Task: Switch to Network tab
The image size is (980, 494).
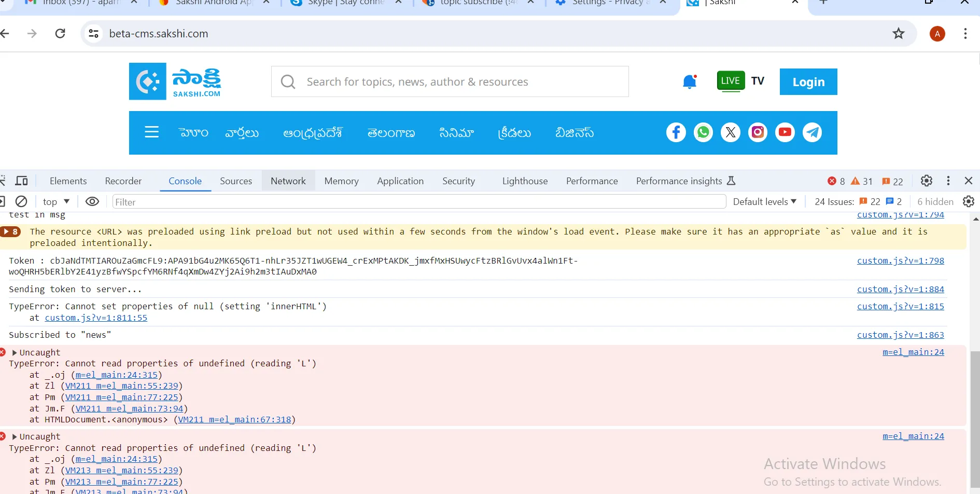Action: tap(288, 181)
